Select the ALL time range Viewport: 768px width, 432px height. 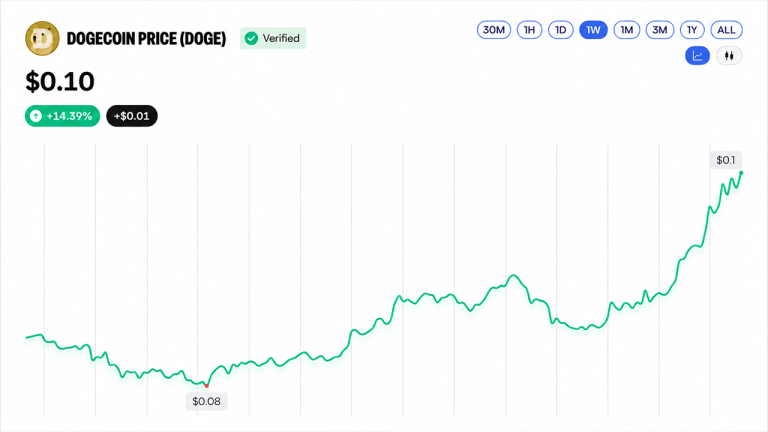[726, 30]
